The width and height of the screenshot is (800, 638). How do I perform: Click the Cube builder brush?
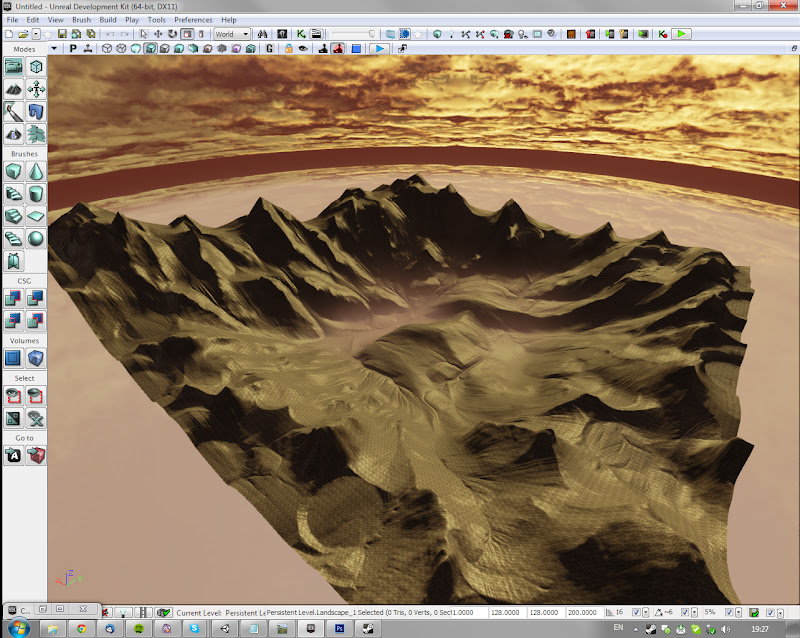click(14, 171)
